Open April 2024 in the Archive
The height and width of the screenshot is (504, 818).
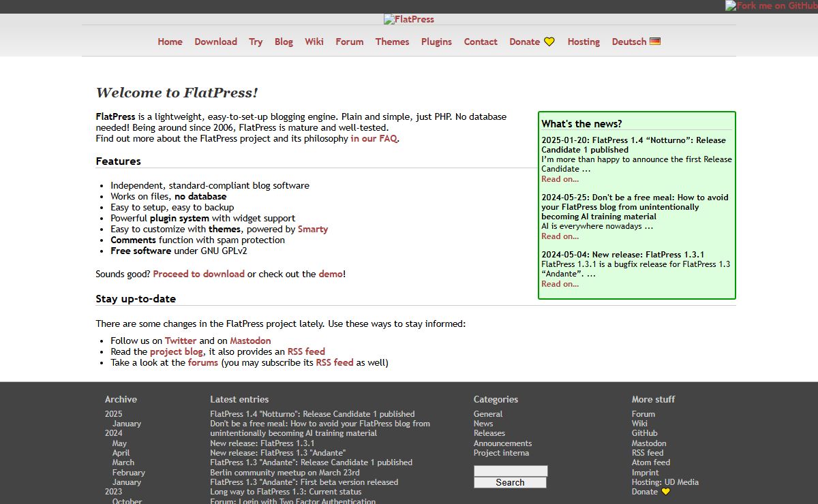tap(121, 453)
